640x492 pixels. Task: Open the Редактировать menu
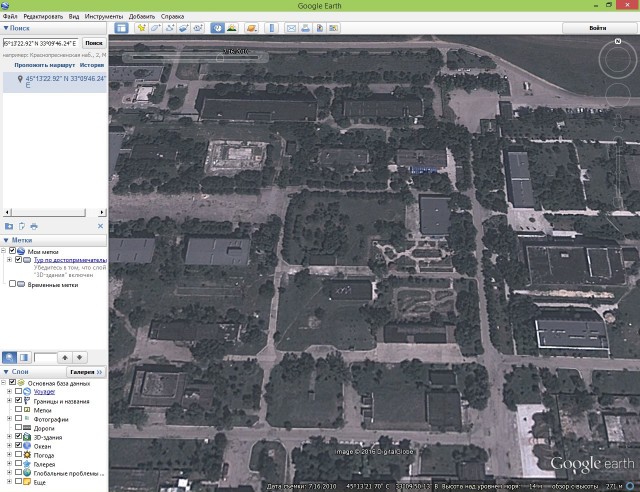point(43,16)
